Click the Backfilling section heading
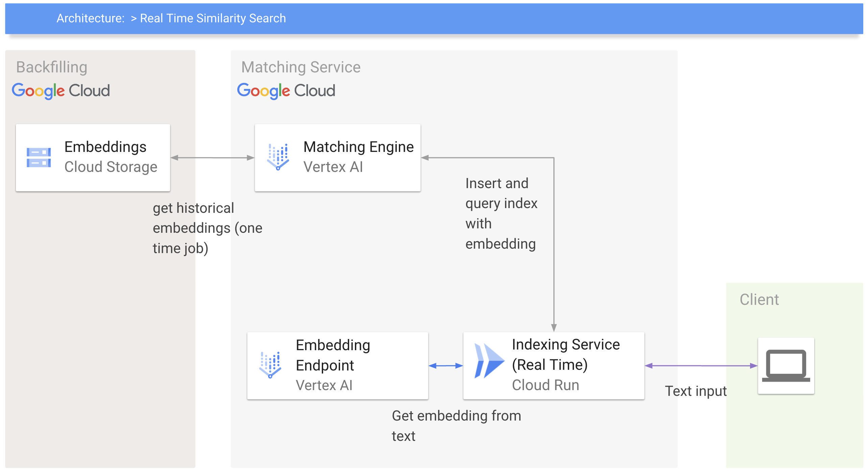868x473 pixels. click(x=52, y=67)
